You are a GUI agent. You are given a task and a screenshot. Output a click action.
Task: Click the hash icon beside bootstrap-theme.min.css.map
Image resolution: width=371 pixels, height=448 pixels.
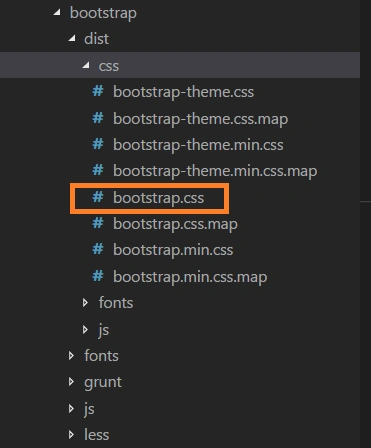click(x=98, y=170)
